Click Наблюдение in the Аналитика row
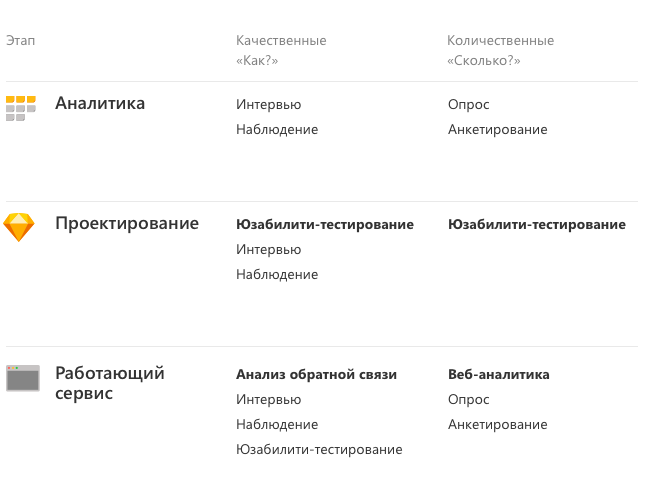Image resolution: width=667 pixels, height=490 pixels. pos(277,129)
